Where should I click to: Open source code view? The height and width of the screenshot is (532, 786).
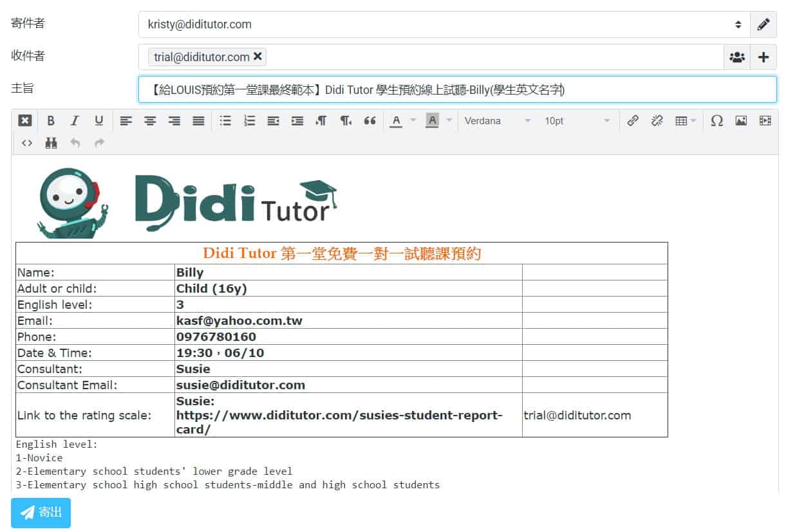(27, 143)
